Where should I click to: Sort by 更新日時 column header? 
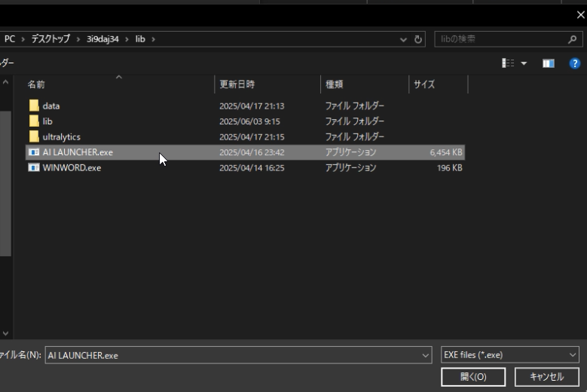click(237, 84)
